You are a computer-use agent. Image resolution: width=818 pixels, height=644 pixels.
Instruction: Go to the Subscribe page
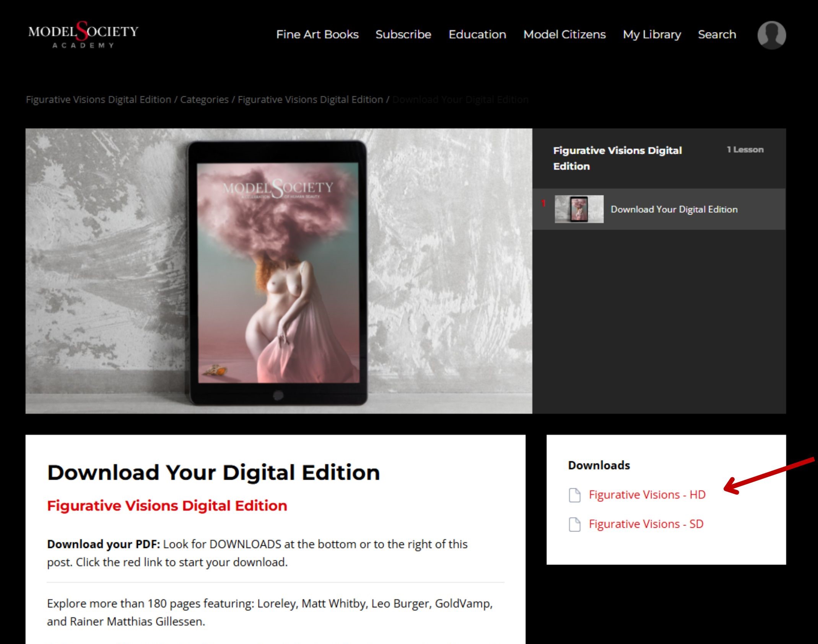pos(403,34)
